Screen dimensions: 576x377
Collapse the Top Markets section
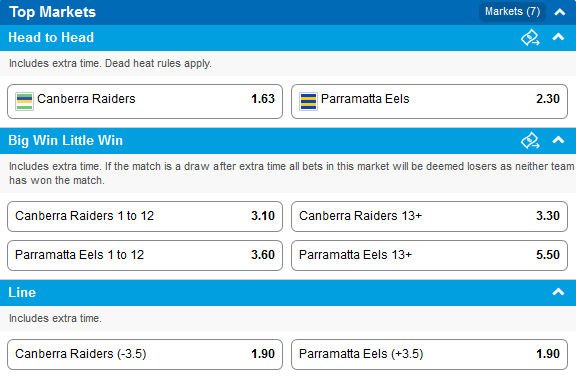559,12
